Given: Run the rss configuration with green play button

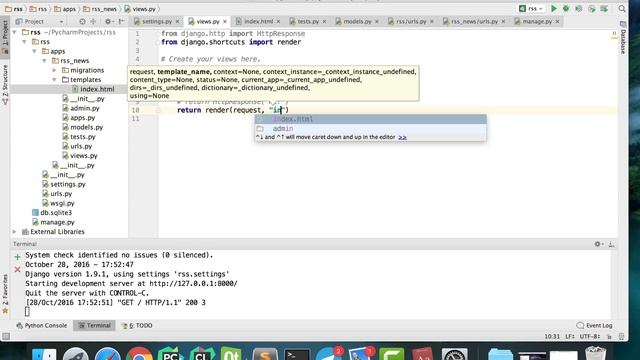Looking at the screenshot, I should [x=553, y=9].
